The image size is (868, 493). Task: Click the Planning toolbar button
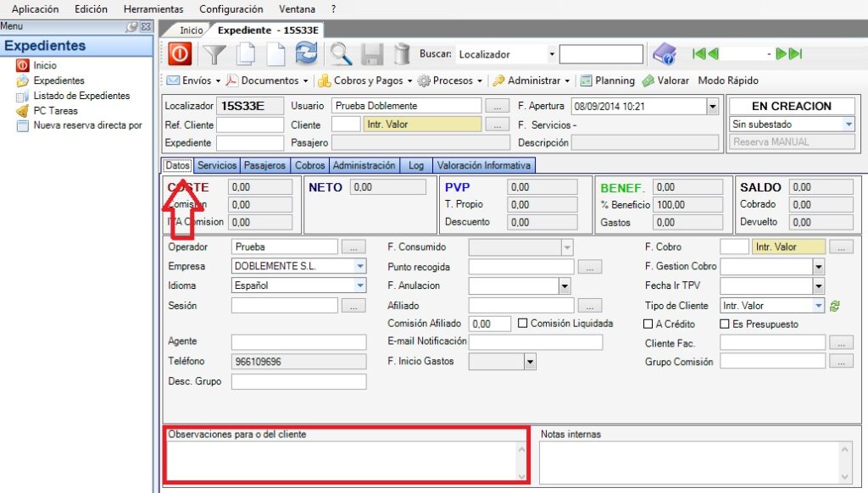[607, 80]
